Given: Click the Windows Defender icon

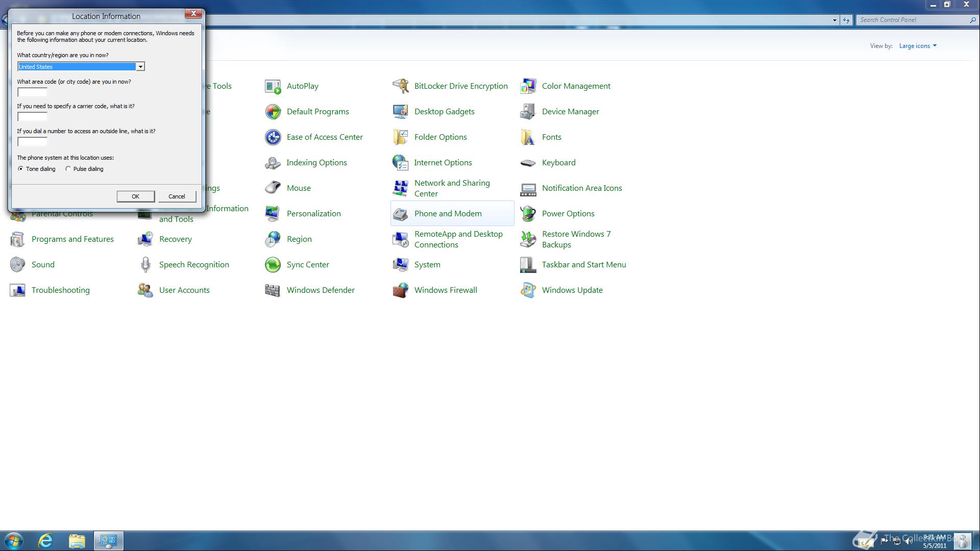Looking at the screenshot, I should pos(273,290).
